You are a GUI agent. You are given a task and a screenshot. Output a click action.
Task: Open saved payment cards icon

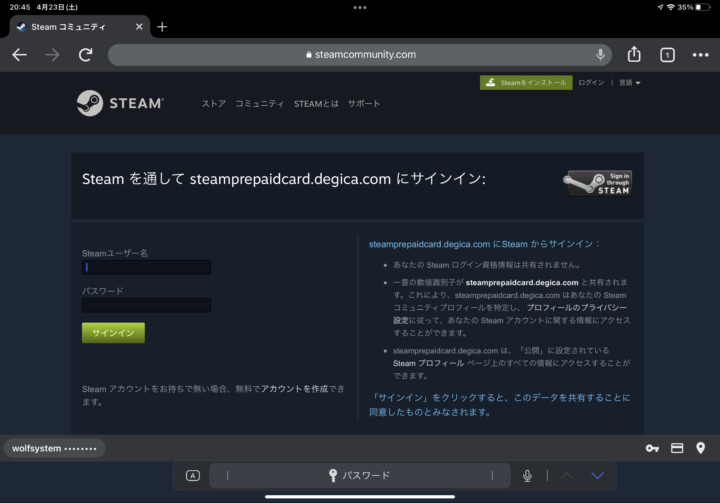(677, 448)
